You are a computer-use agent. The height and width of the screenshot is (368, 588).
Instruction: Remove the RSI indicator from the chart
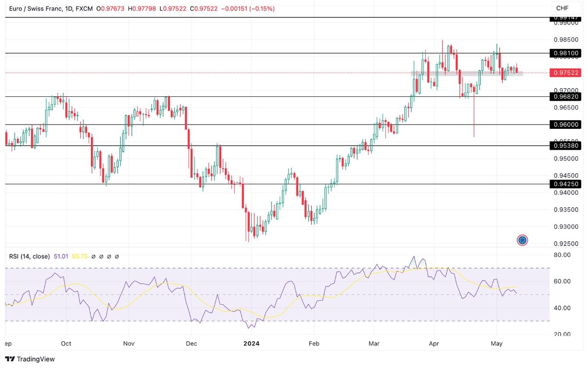(108, 256)
